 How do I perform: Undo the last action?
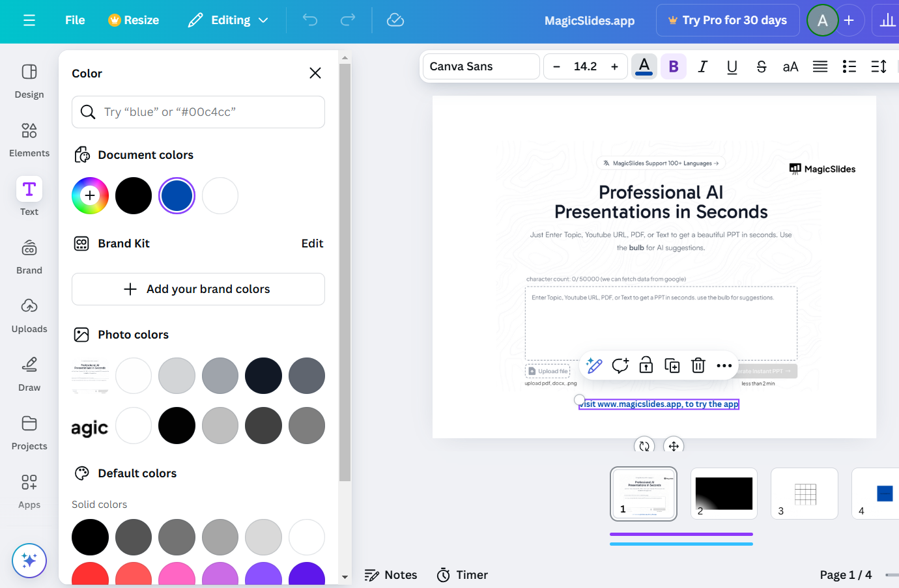[x=310, y=20]
